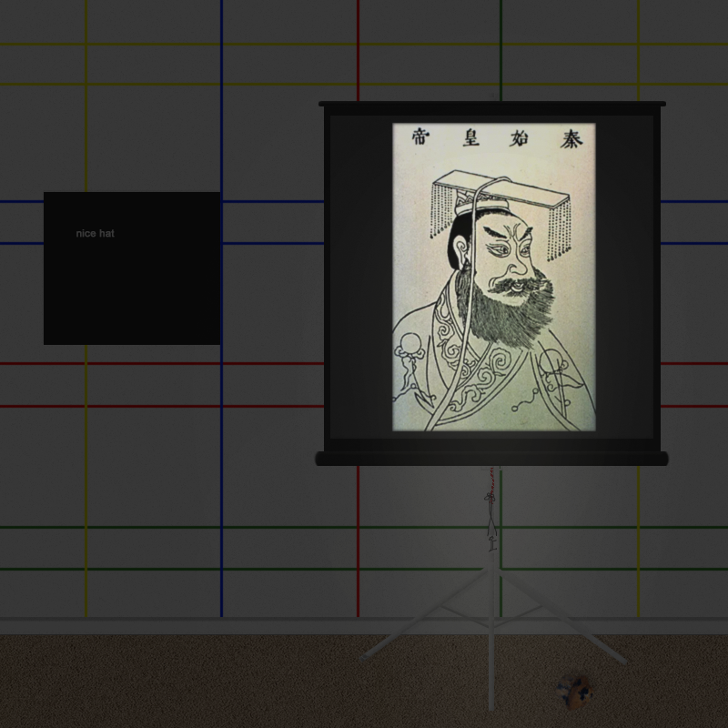
Task: Pick up the small mottled object on the floor
Action: (x=575, y=692)
